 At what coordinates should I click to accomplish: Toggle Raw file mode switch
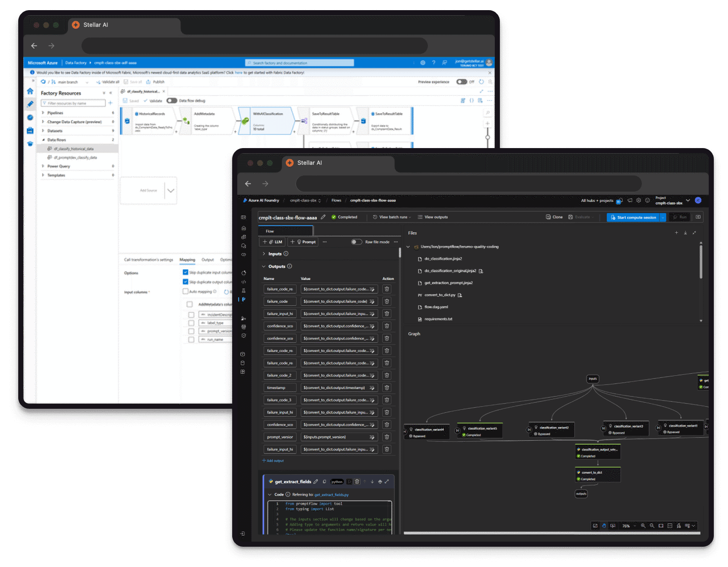pos(357,242)
